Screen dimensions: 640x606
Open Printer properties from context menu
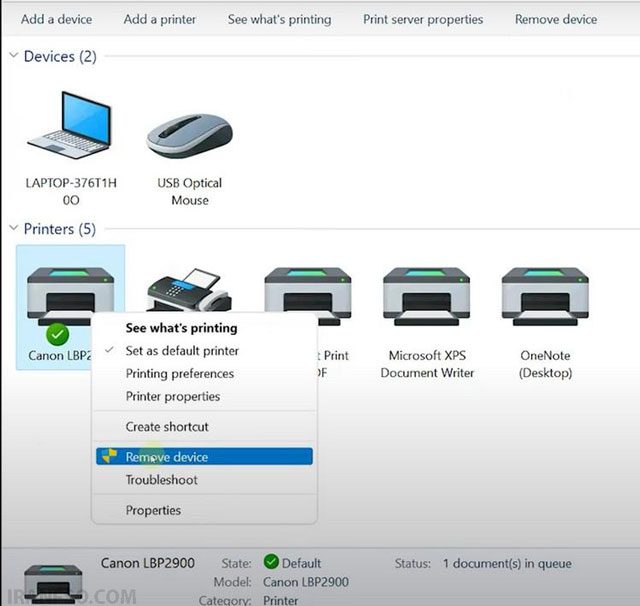click(x=204, y=397)
